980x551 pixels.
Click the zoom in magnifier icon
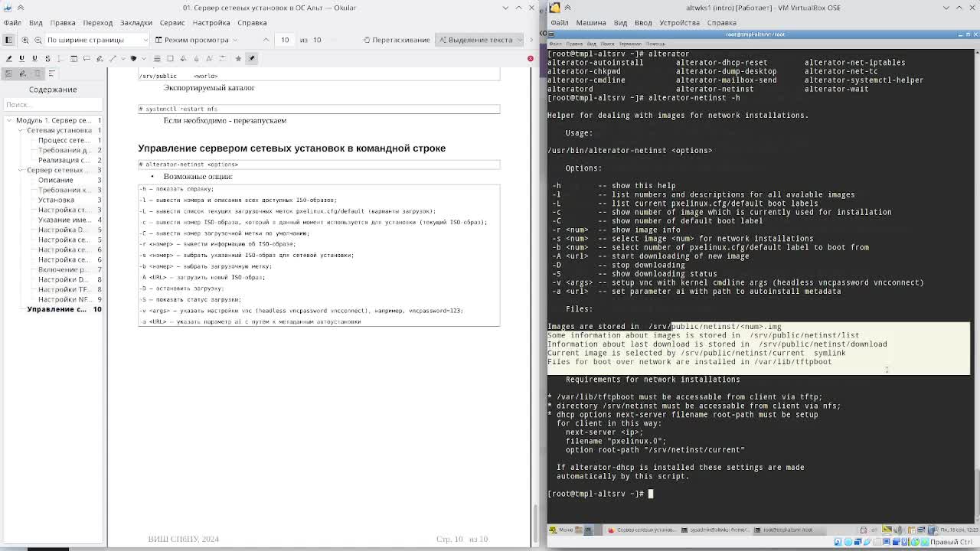[24, 39]
